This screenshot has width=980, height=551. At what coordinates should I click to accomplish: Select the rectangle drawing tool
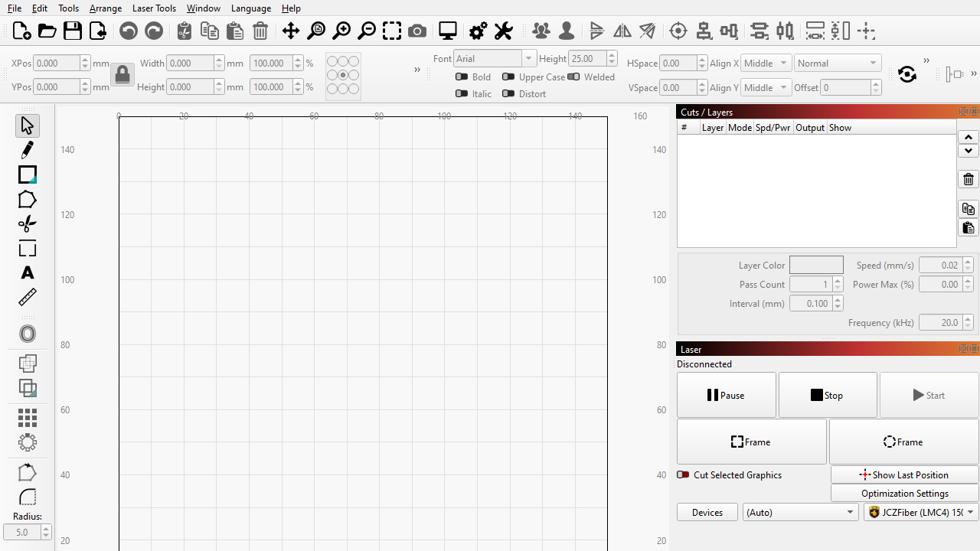28,175
